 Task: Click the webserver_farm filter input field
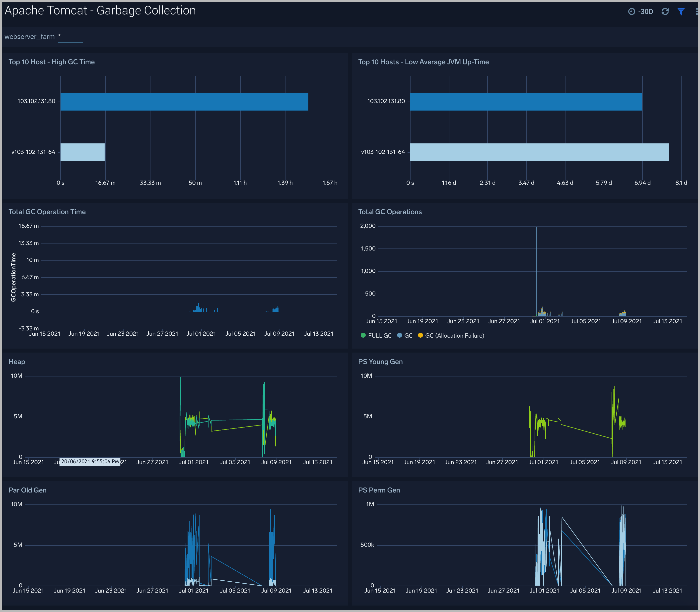(x=70, y=37)
